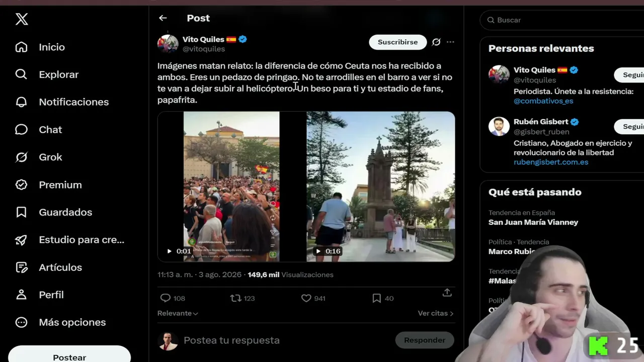Click the Grok icon beside Suscribirse

click(436, 42)
